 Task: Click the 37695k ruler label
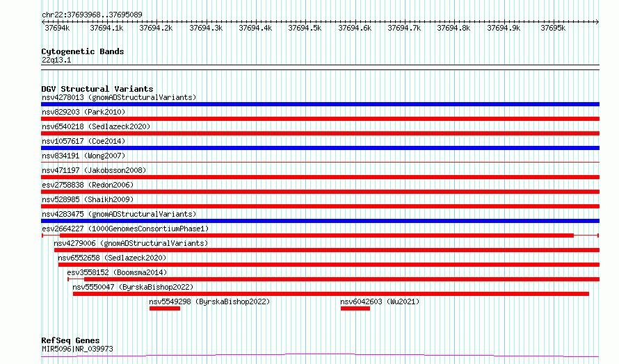553,28
